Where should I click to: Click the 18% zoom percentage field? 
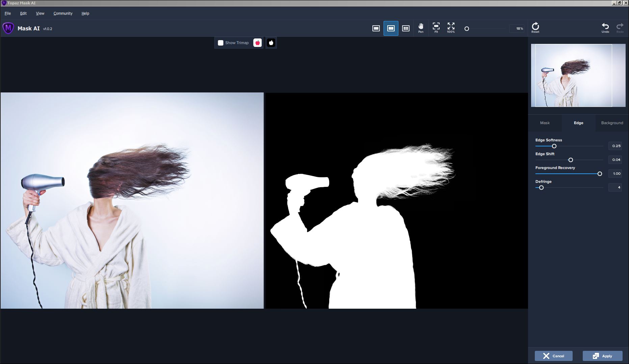click(517, 29)
